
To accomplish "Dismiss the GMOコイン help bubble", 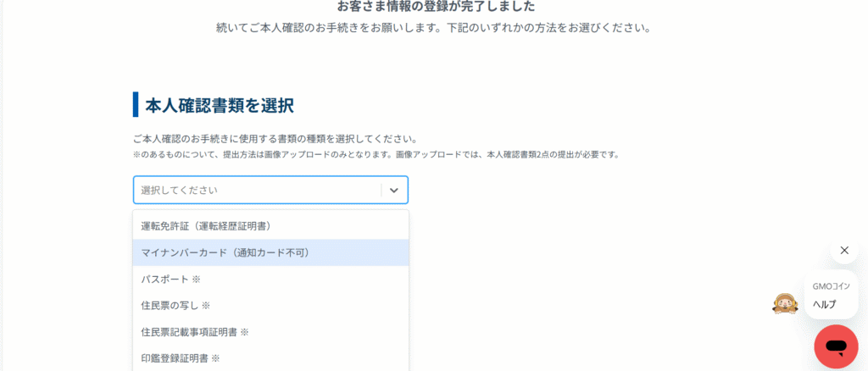I will 843,250.
